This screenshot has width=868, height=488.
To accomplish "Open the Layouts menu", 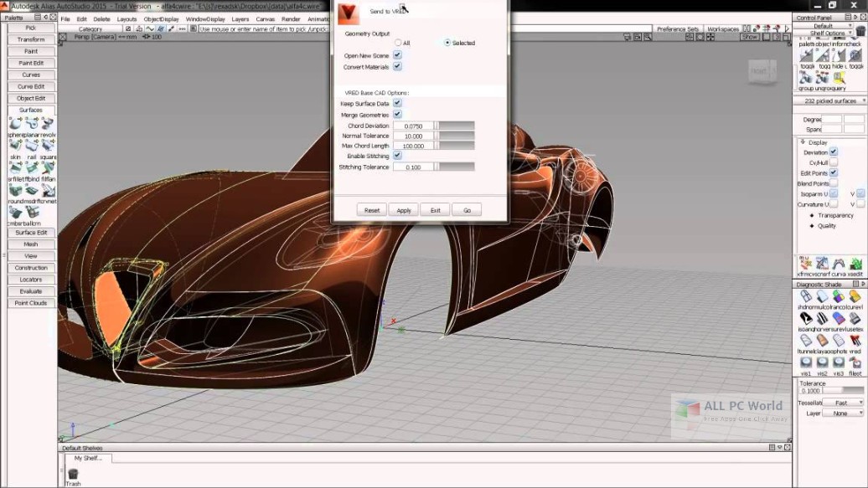I will 127,18.
